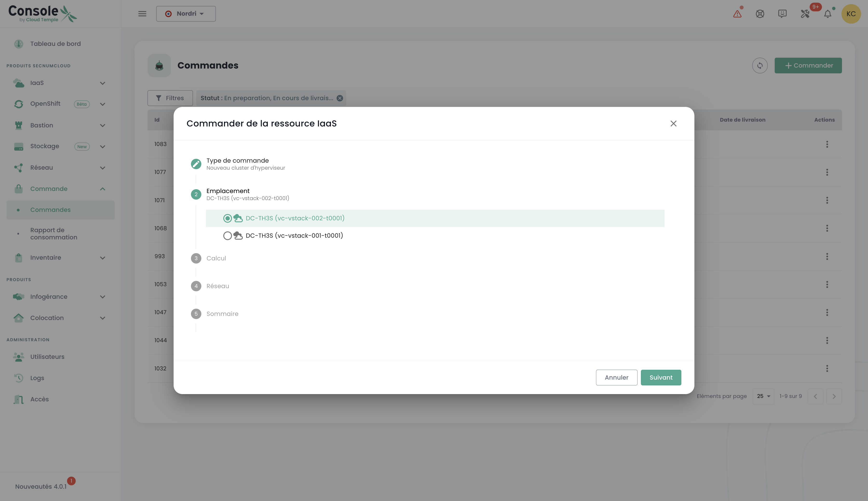Image resolution: width=868 pixels, height=501 pixels.
Task: Select DC-TH3S vc-vstack-002-t0001 radio option
Action: pos(227,218)
